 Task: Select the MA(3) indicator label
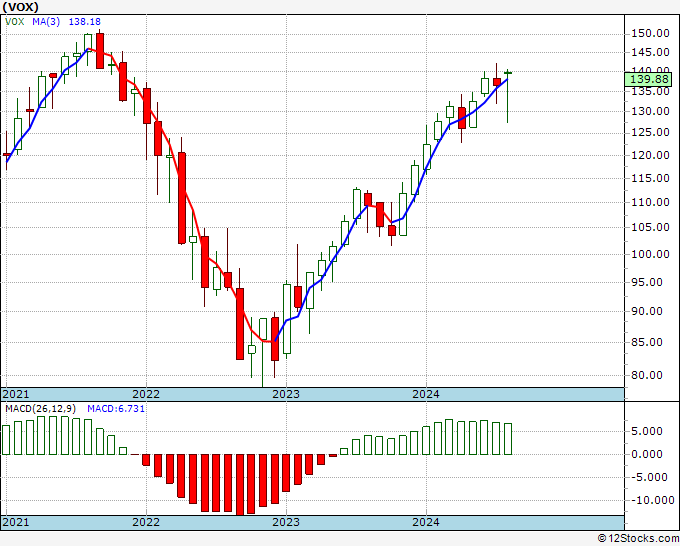(46, 21)
